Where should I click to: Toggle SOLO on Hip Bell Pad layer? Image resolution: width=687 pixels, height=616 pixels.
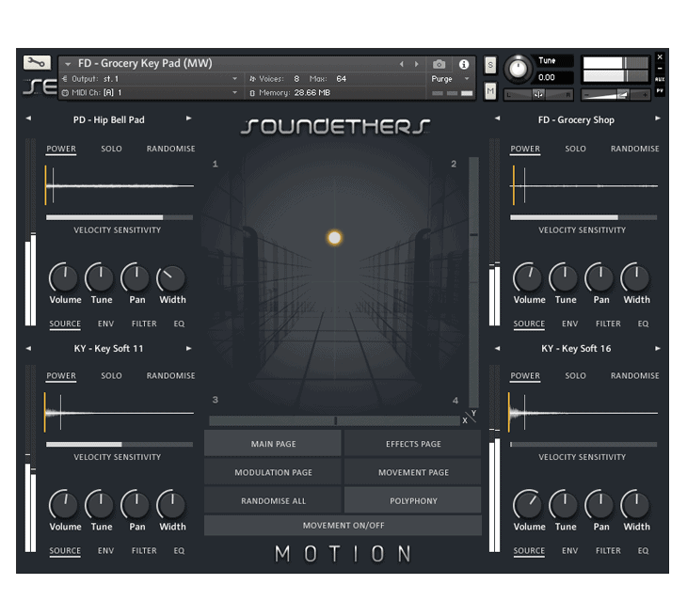pos(111,149)
